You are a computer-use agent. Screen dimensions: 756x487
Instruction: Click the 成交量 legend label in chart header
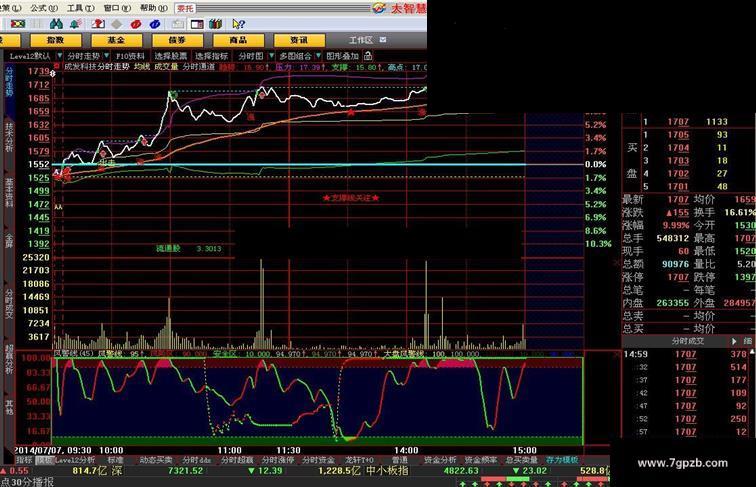(x=166, y=67)
